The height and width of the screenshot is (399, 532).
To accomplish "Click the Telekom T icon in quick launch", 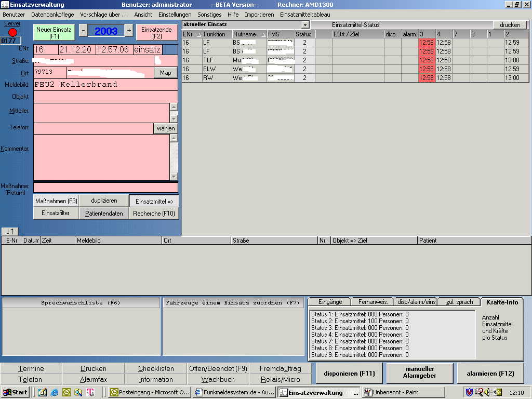I will pyautogui.click(x=90, y=392).
